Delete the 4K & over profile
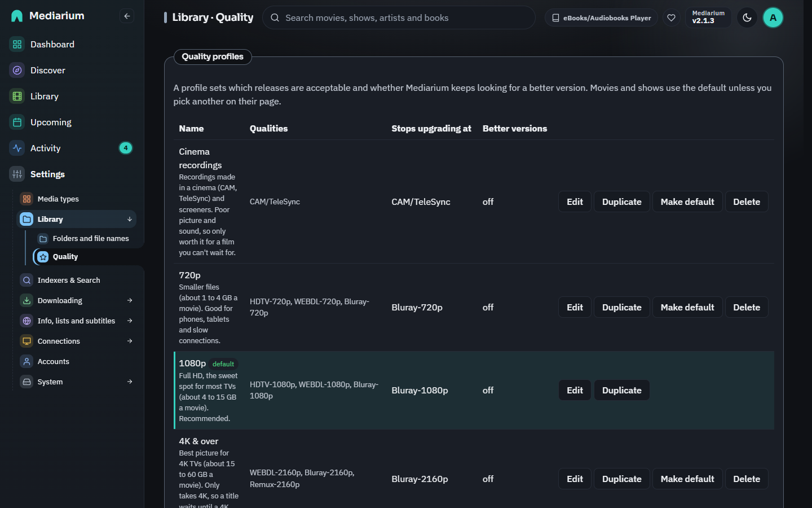Image resolution: width=812 pixels, height=508 pixels. pyautogui.click(x=747, y=479)
